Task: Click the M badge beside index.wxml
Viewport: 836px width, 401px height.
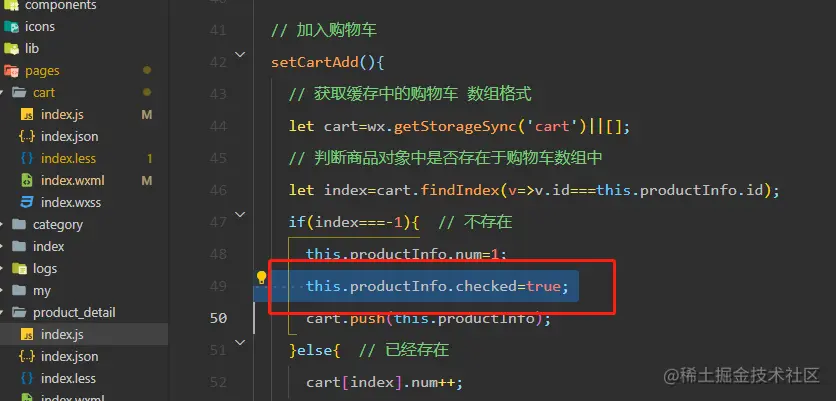Action: tap(147, 181)
